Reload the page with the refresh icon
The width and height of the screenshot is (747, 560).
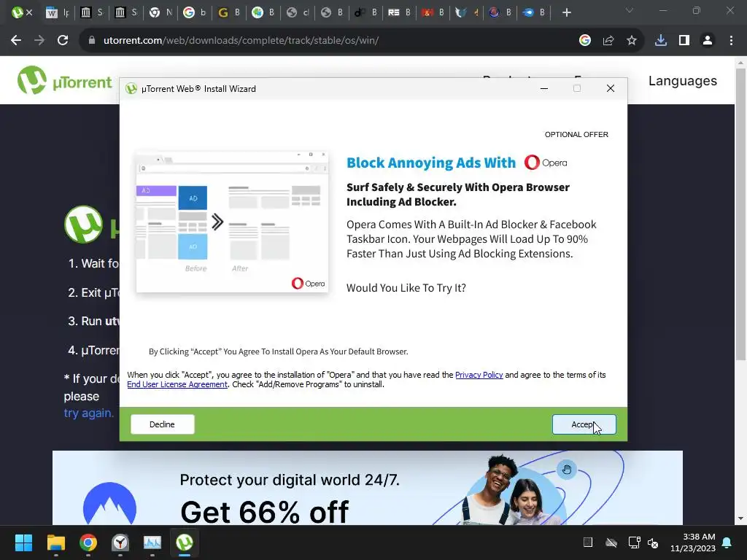click(63, 41)
